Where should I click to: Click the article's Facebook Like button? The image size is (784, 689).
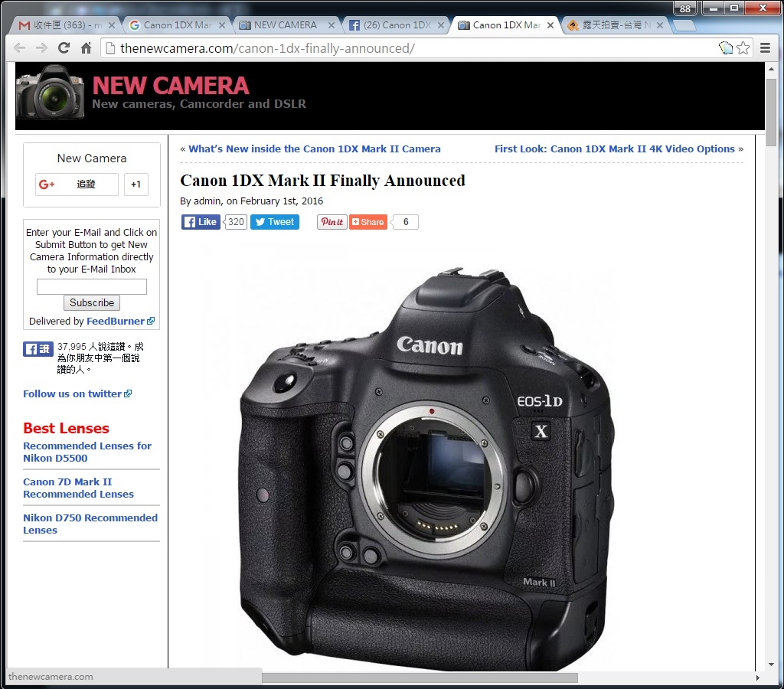coord(201,222)
